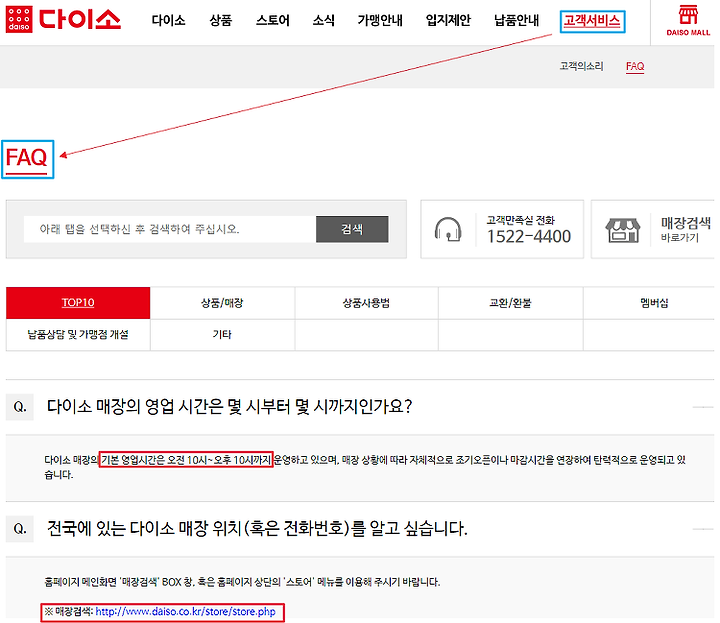Open the Daiso Mall shop icon

pyautogui.click(x=688, y=20)
